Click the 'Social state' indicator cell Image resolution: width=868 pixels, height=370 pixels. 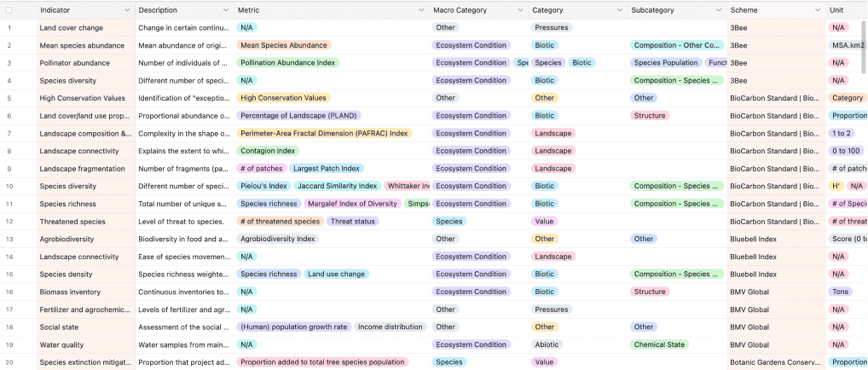tap(86, 327)
